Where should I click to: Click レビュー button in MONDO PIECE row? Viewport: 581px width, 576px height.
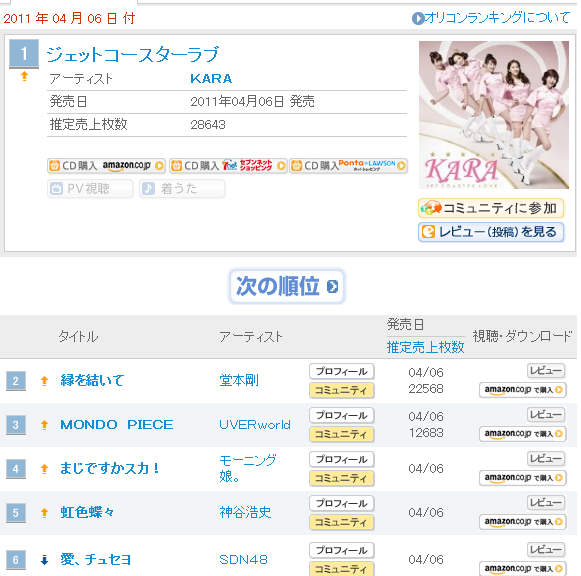546,414
